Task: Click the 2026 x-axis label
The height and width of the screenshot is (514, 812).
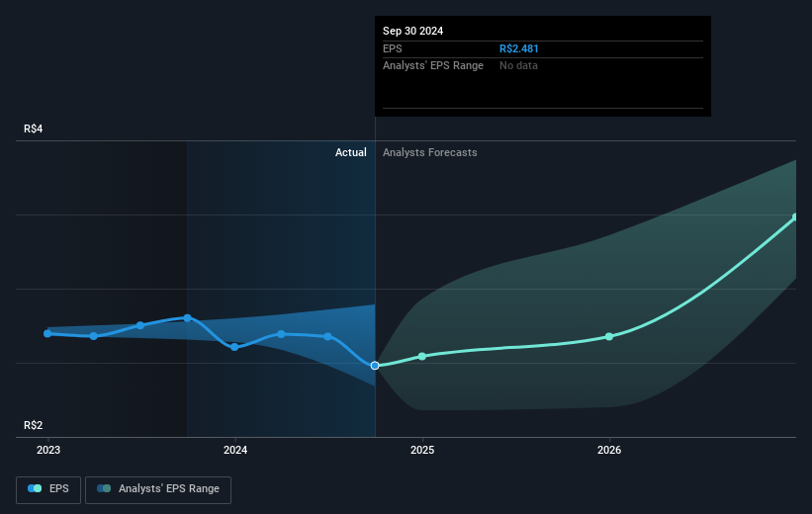Action: tap(609, 450)
